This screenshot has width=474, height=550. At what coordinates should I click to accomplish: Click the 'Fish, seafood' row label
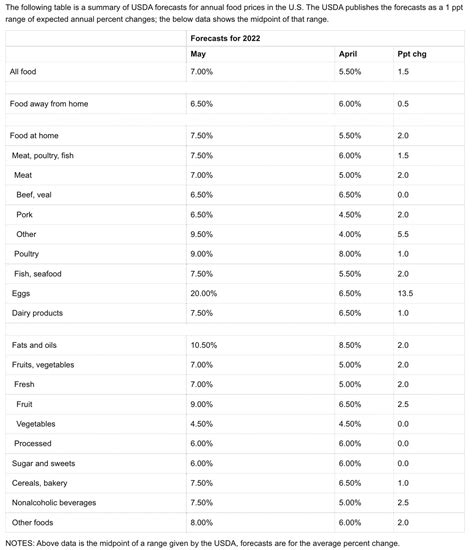coord(38,274)
